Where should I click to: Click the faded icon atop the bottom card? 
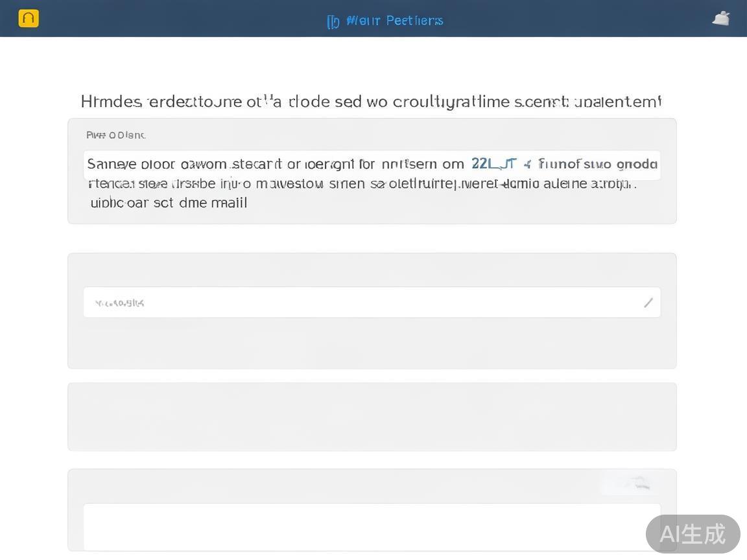tap(634, 482)
